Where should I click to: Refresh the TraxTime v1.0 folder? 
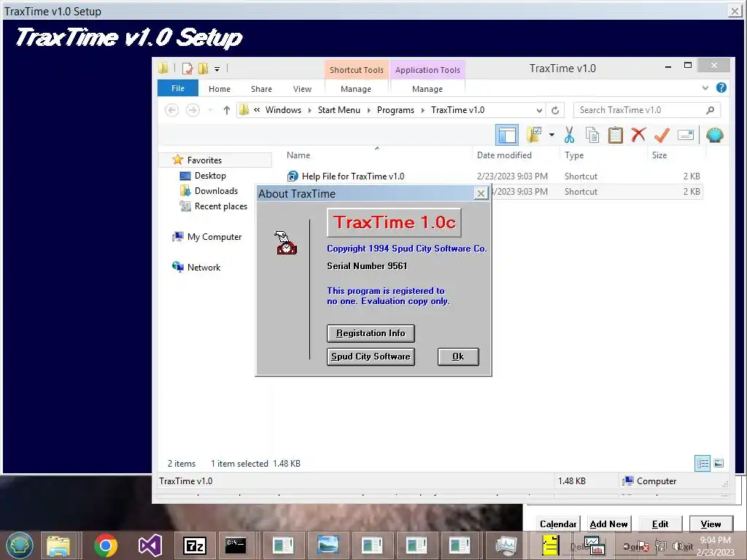(555, 111)
